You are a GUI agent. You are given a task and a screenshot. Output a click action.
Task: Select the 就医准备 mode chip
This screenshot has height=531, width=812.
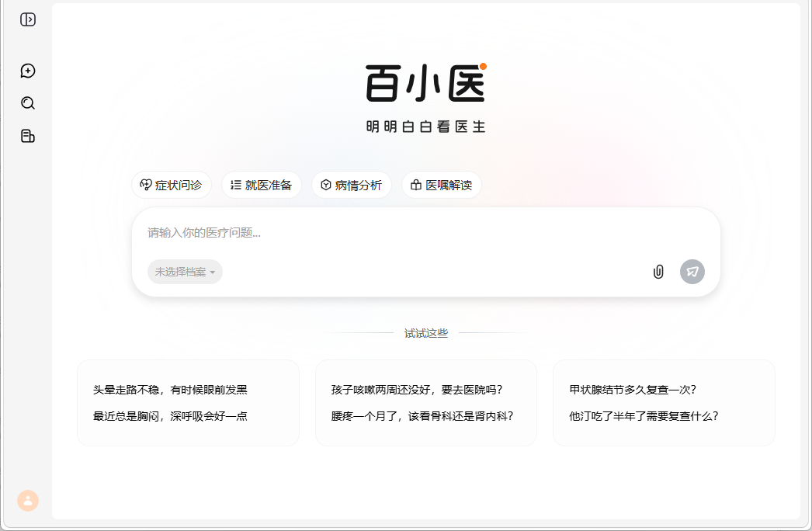[x=262, y=185]
